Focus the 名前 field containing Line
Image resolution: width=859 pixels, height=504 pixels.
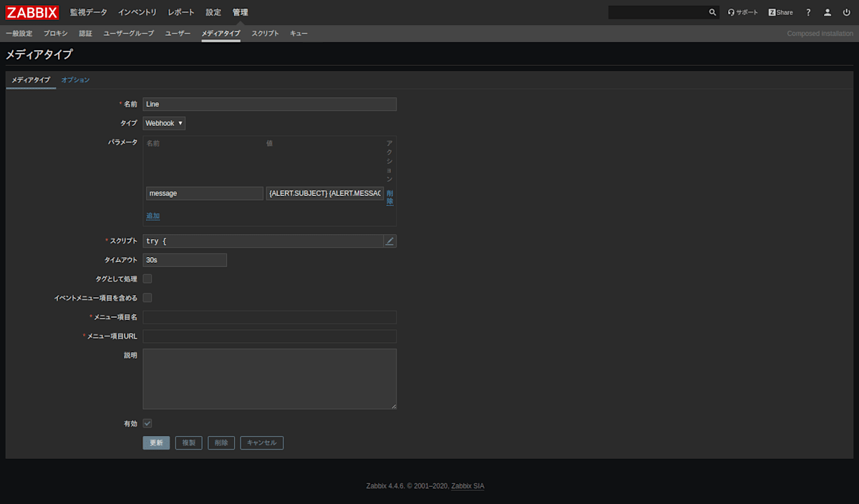pos(270,105)
